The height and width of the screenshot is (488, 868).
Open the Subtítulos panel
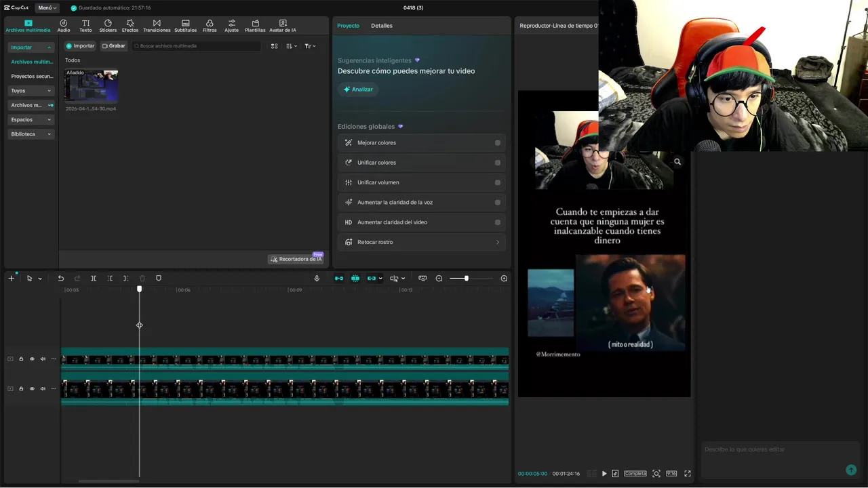185,26
